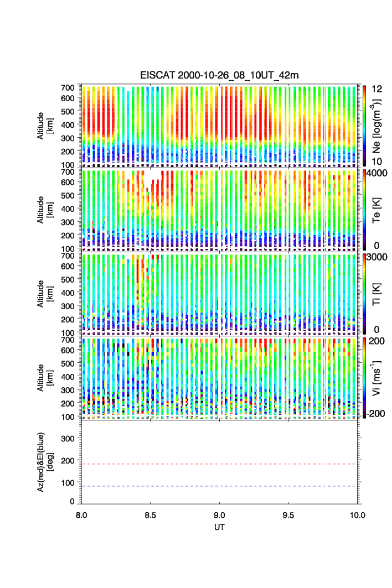Click the Ti ion temperature color bar
The width and height of the screenshot is (392, 588).
(365, 294)
